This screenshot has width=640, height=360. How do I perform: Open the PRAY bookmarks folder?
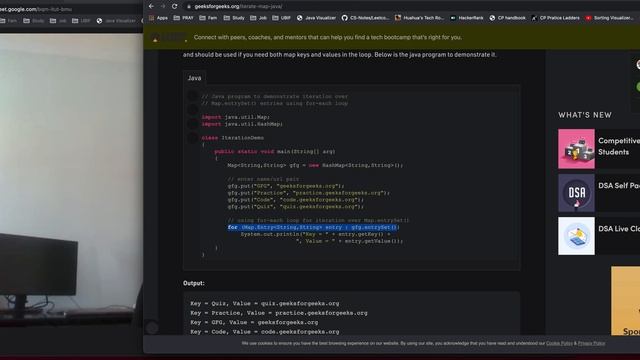pos(184,18)
